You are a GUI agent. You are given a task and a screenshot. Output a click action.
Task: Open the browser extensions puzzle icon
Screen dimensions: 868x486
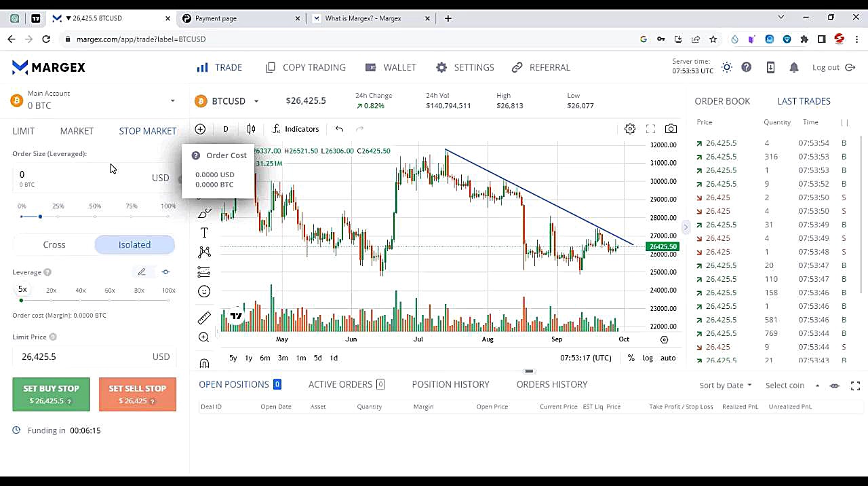coord(804,39)
